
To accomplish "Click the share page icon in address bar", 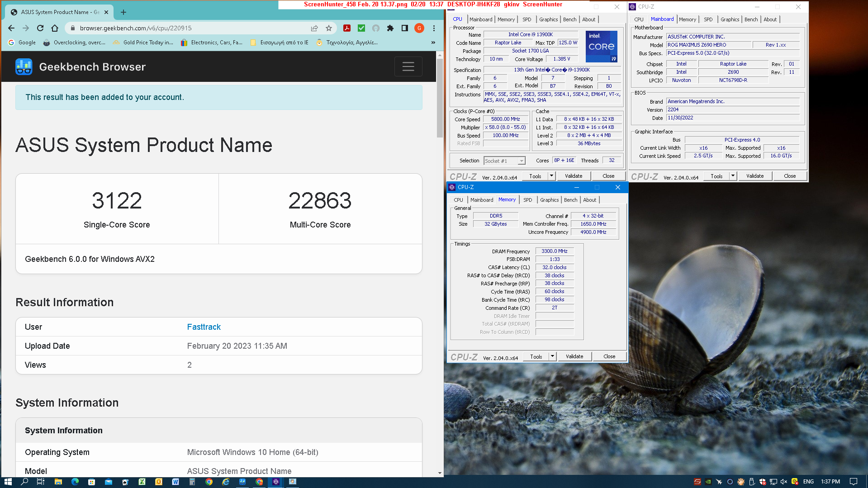I will [314, 28].
